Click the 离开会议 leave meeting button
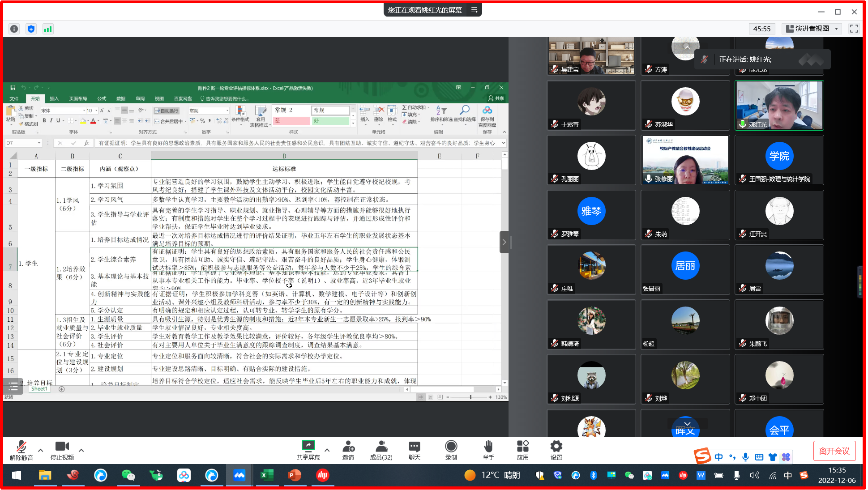 834,451
